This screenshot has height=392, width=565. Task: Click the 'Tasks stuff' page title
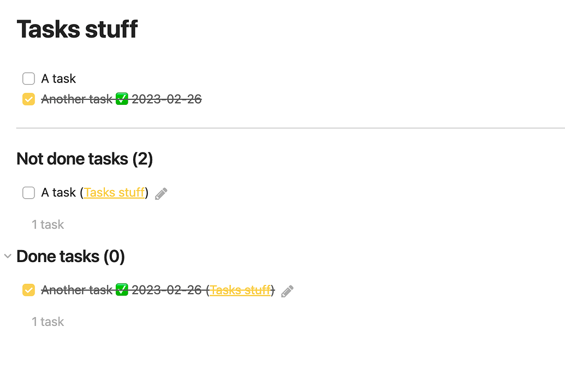[x=77, y=29]
